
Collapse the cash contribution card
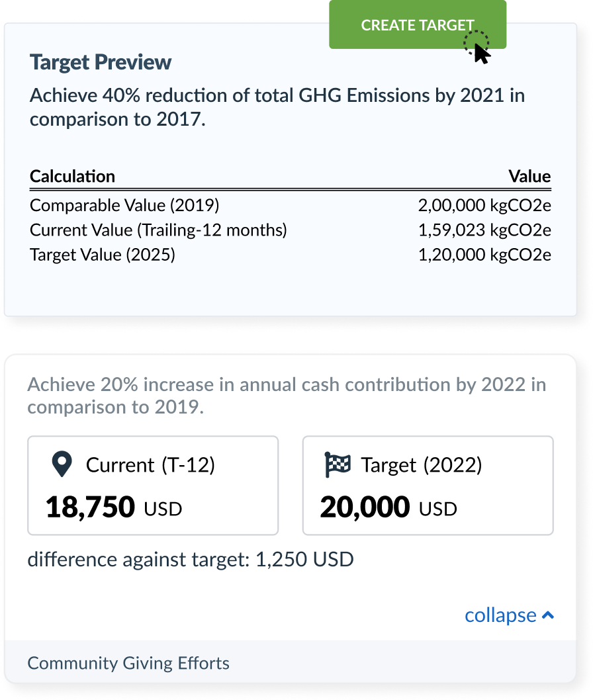point(510,615)
